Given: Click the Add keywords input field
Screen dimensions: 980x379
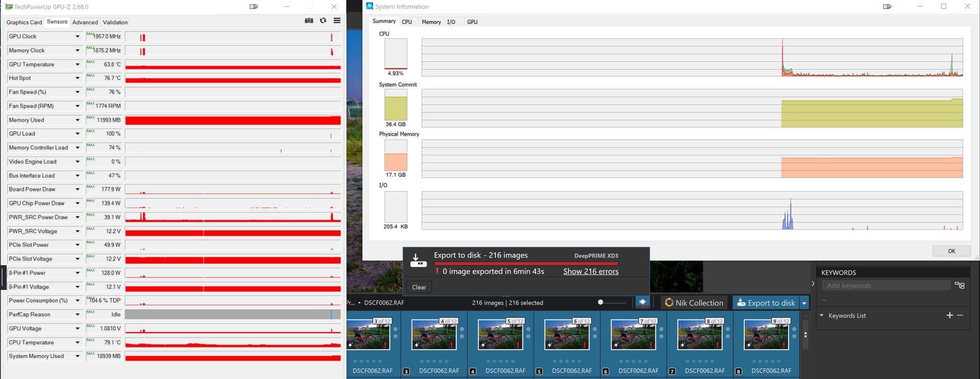Looking at the screenshot, I should pos(886,286).
